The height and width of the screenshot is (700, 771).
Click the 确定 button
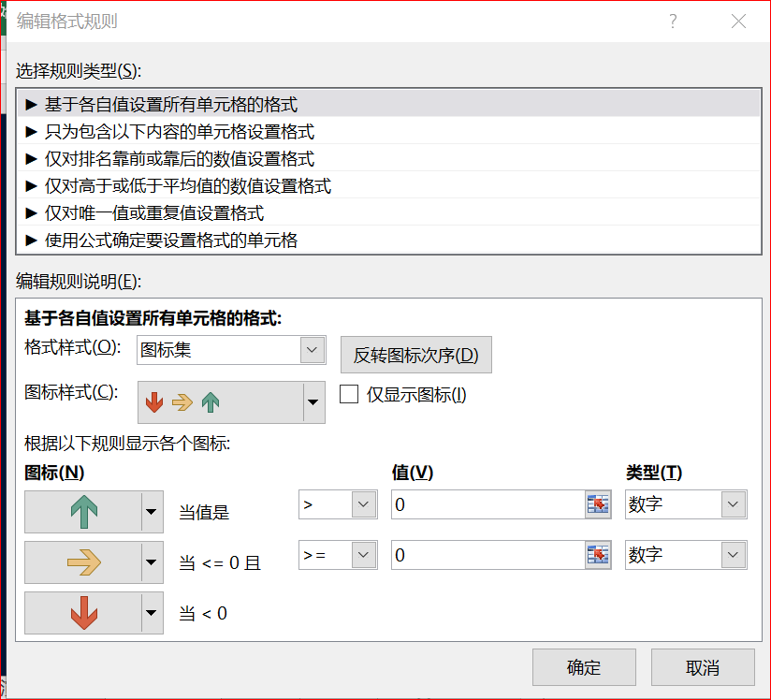[584, 667]
